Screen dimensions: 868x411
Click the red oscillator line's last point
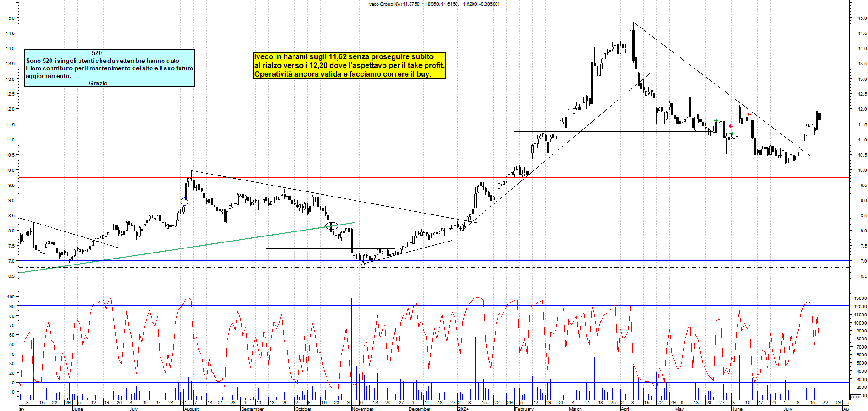click(x=819, y=338)
